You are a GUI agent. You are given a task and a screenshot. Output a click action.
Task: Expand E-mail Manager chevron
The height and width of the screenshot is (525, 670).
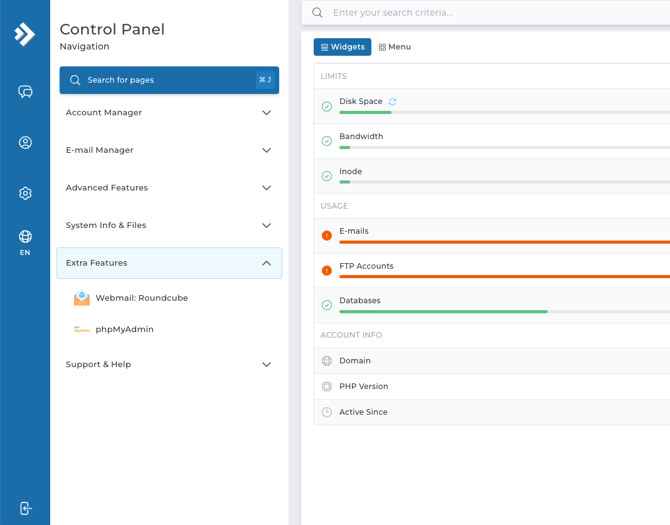[x=267, y=150]
